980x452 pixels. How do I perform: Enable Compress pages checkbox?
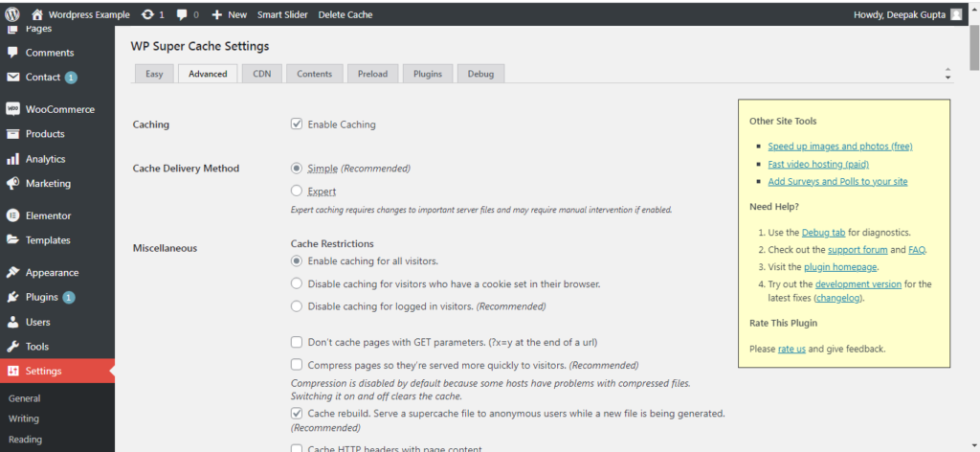pos(297,365)
